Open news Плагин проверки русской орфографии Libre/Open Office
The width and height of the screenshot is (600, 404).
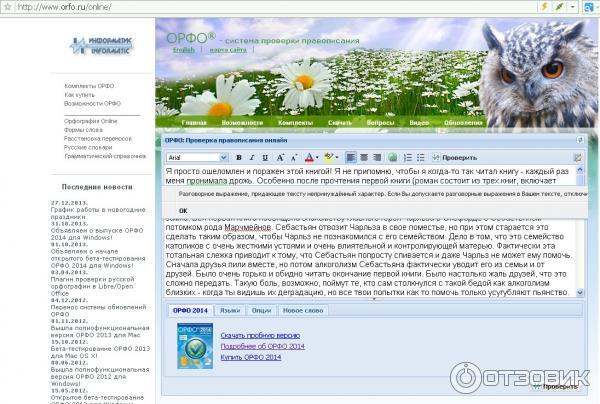[x=93, y=286]
